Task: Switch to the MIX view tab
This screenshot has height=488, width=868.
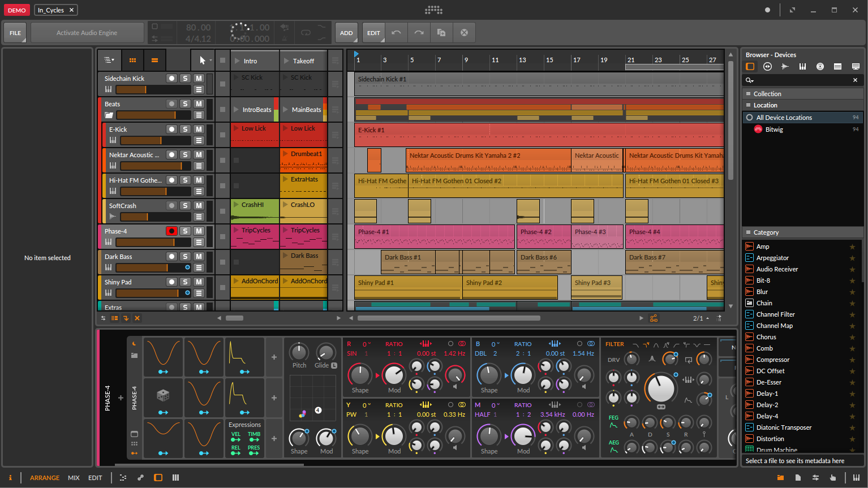Action: [74, 478]
